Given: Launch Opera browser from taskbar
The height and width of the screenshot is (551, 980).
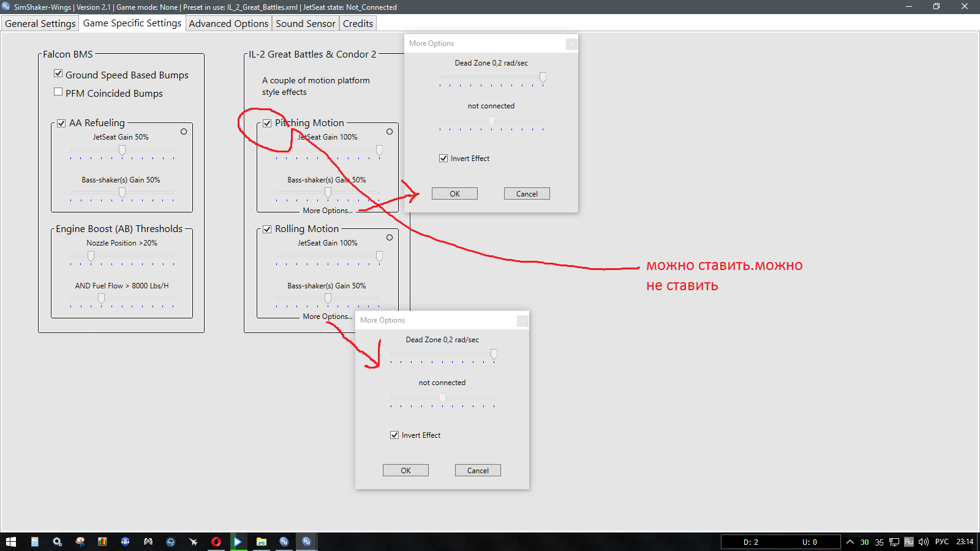Looking at the screenshot, I should pos(216,542).
